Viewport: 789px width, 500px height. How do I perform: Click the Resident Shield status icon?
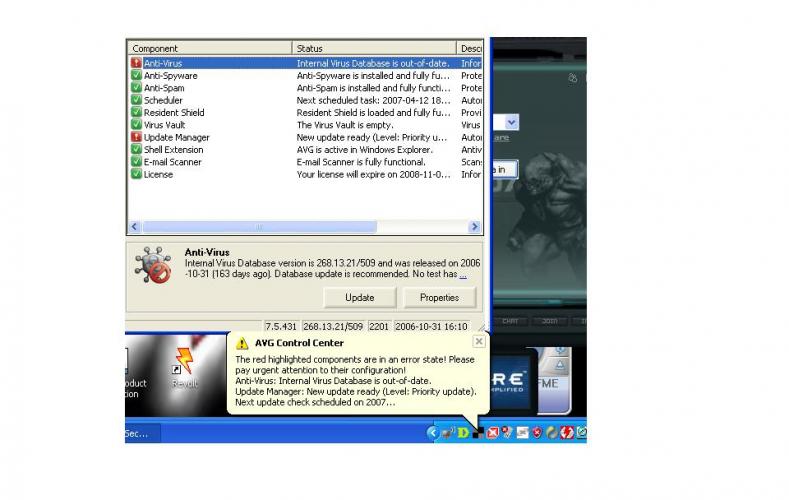[x=136, y=112]
